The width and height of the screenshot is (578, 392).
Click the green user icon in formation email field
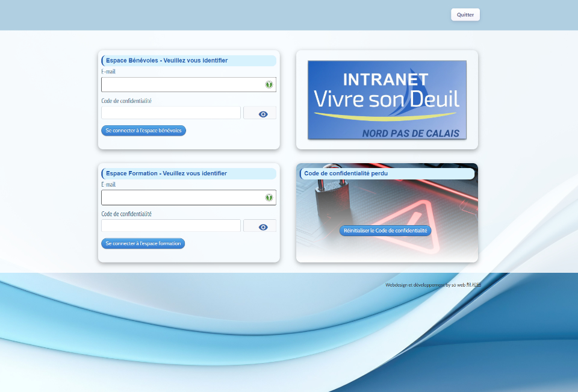[x=269, y=197]
